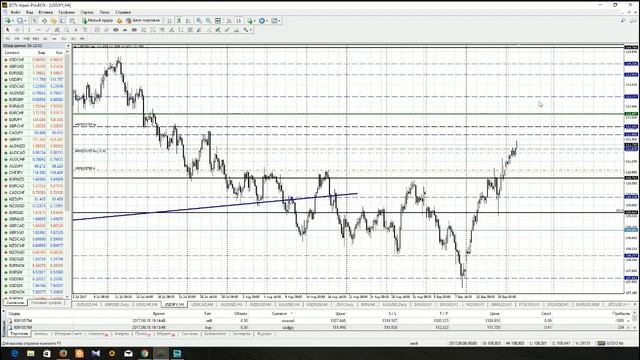Switch chart to candlestick mode
This screenshot has width=640, height=360.
[x=180, y=20]
